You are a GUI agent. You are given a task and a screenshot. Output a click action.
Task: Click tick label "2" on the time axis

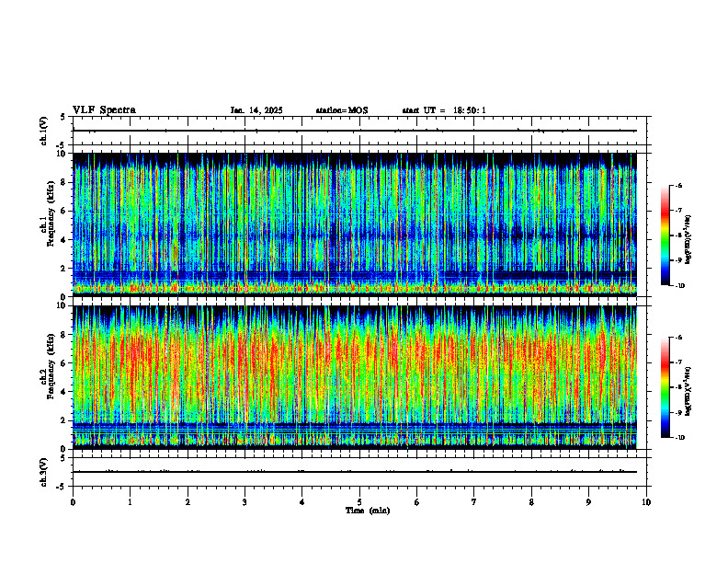pos(188,502)
